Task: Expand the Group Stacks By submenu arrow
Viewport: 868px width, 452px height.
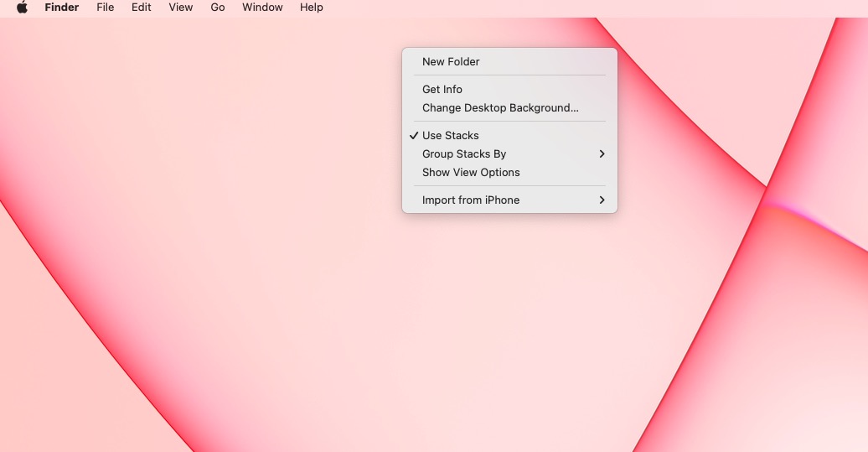Action: (602, 154)
